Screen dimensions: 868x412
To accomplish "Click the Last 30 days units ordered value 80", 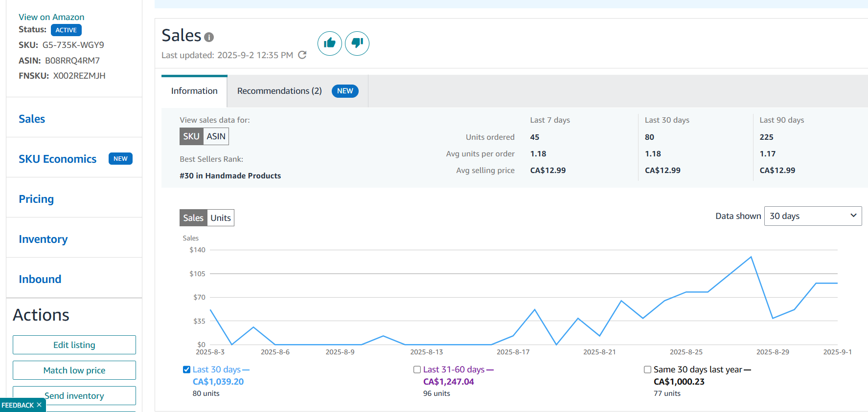I will [x=649, y=137].
